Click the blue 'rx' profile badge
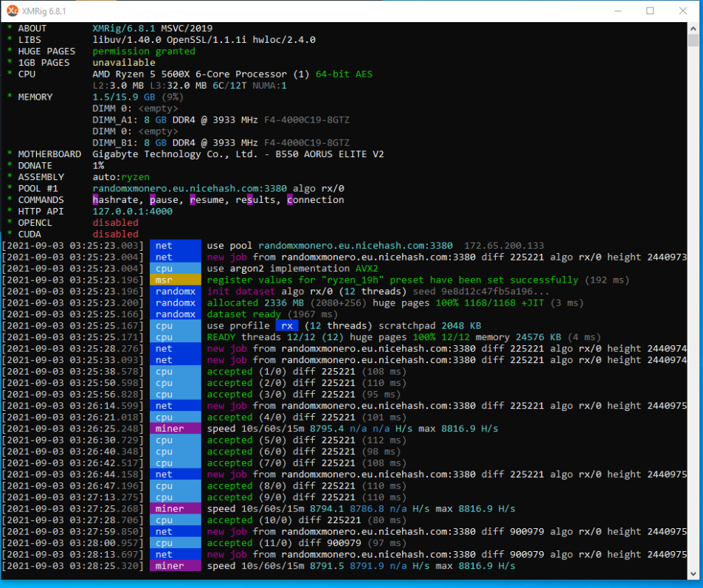Viewport: 703px width, 588px height. point(287,325)
